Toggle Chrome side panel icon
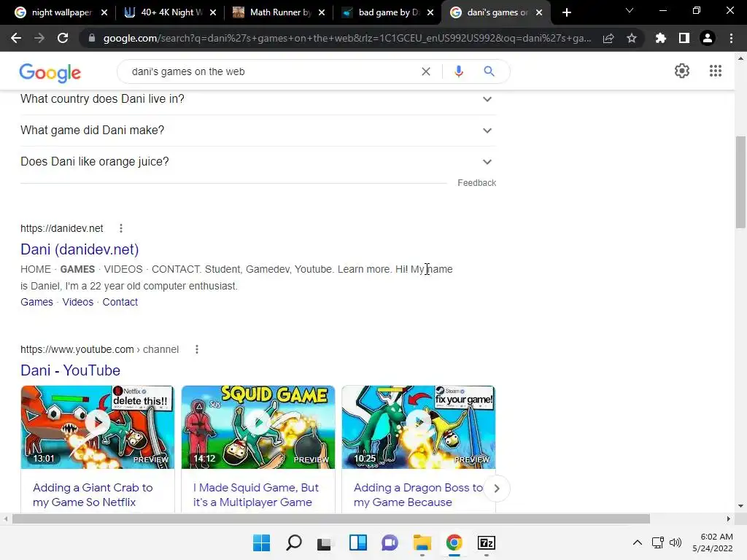 click(x=684, y=38)
